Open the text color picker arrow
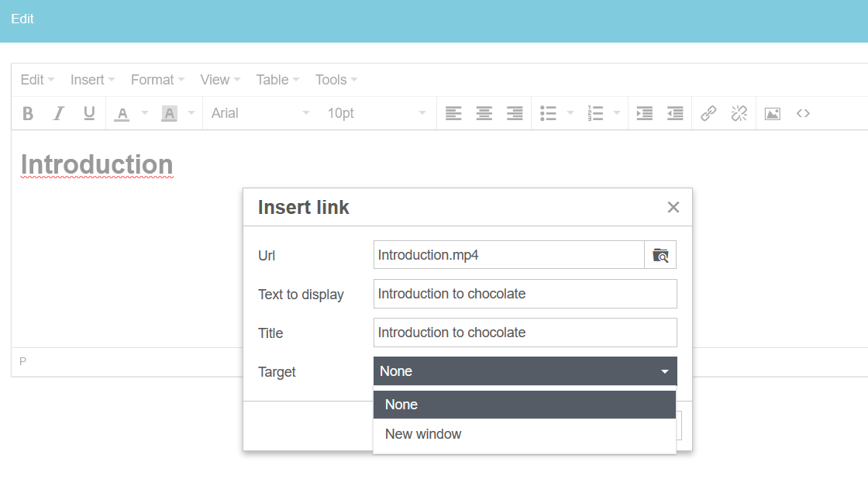This screenshot has width=868, height=493. pos(145,113)
